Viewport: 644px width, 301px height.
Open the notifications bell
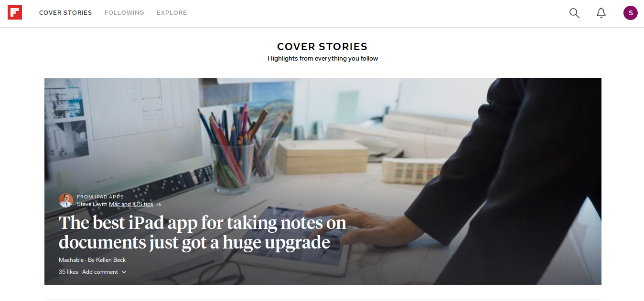point(601,13)
